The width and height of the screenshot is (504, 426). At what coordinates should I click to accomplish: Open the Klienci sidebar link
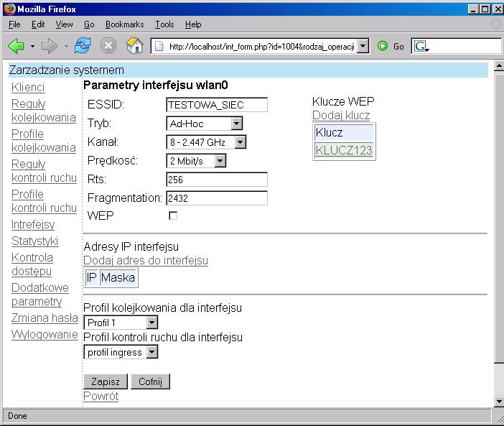[x=28, y=88]
